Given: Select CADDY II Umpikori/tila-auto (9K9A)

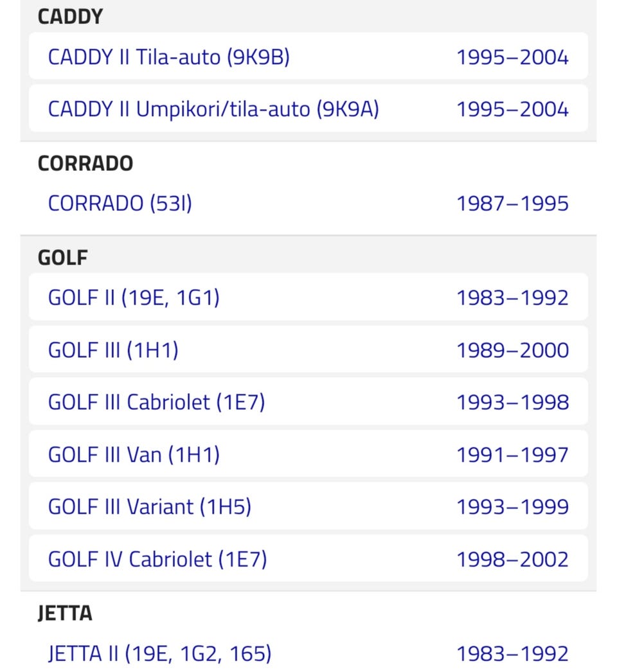Looking at the screenshot, I should [x=213, y=109].
